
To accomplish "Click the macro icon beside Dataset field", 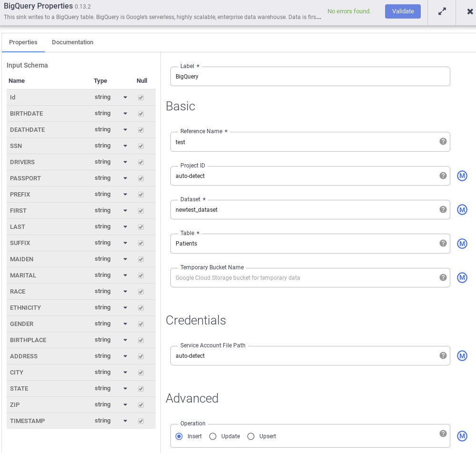I will 462,210.
